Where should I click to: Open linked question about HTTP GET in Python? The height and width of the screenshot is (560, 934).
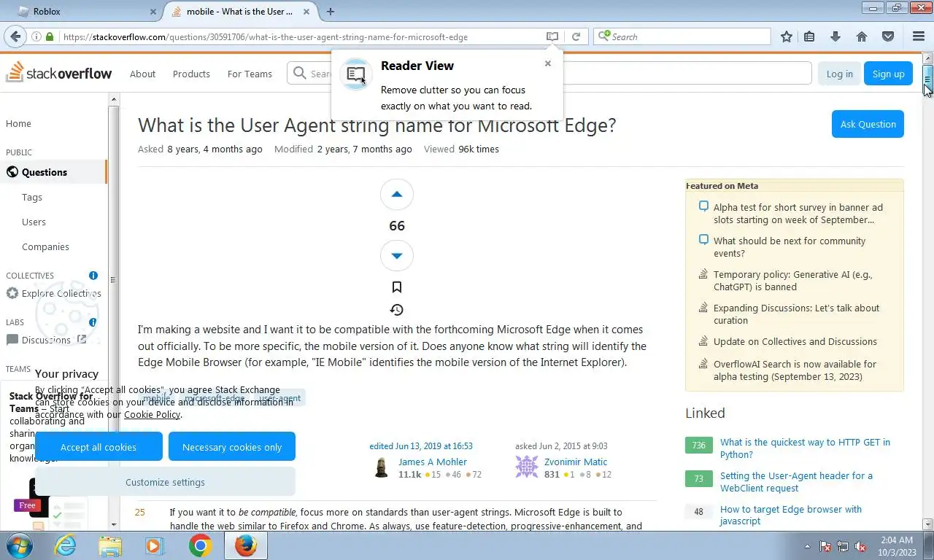tap(805, 448)
